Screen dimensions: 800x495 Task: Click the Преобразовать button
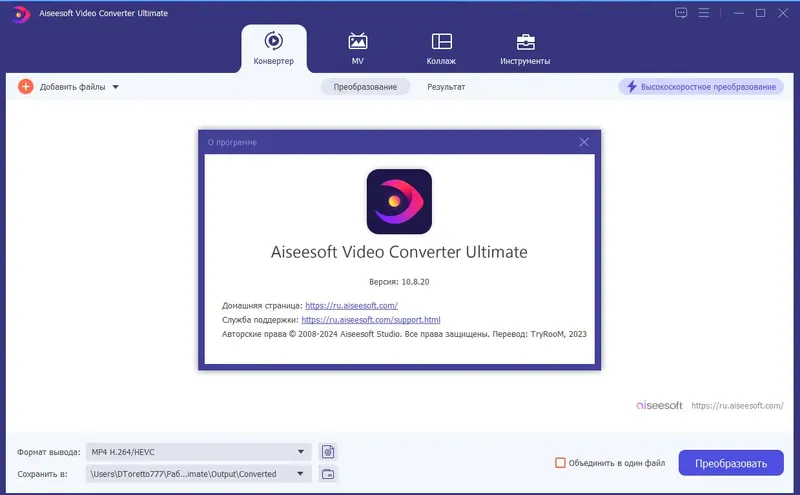(x=731, y=463)
